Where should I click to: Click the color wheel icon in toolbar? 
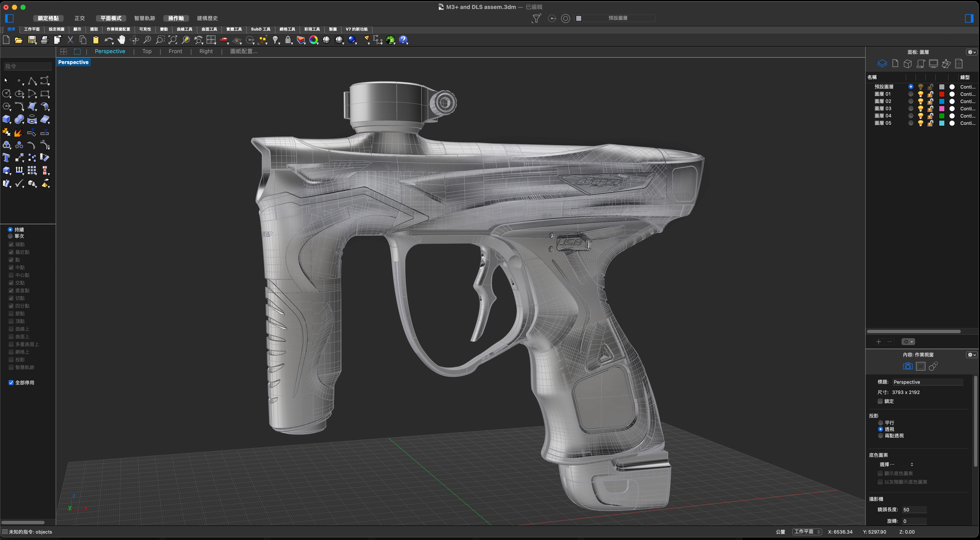(x=314, y=40)
